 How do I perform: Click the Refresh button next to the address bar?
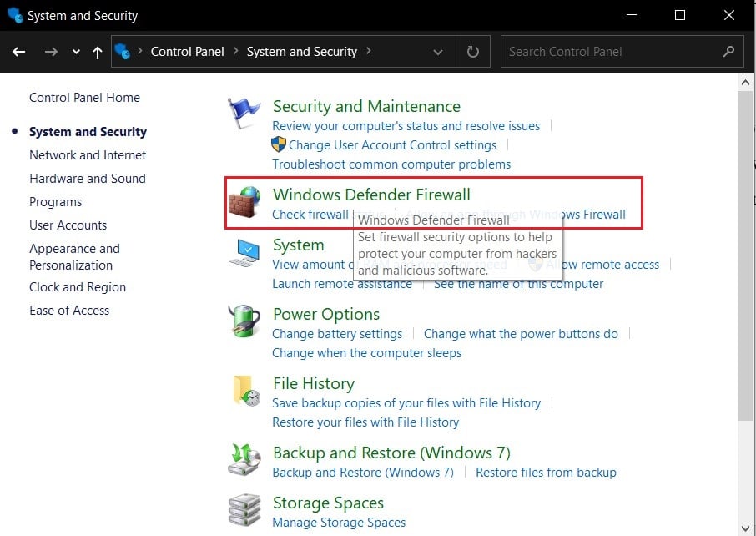tap(472, 51)
